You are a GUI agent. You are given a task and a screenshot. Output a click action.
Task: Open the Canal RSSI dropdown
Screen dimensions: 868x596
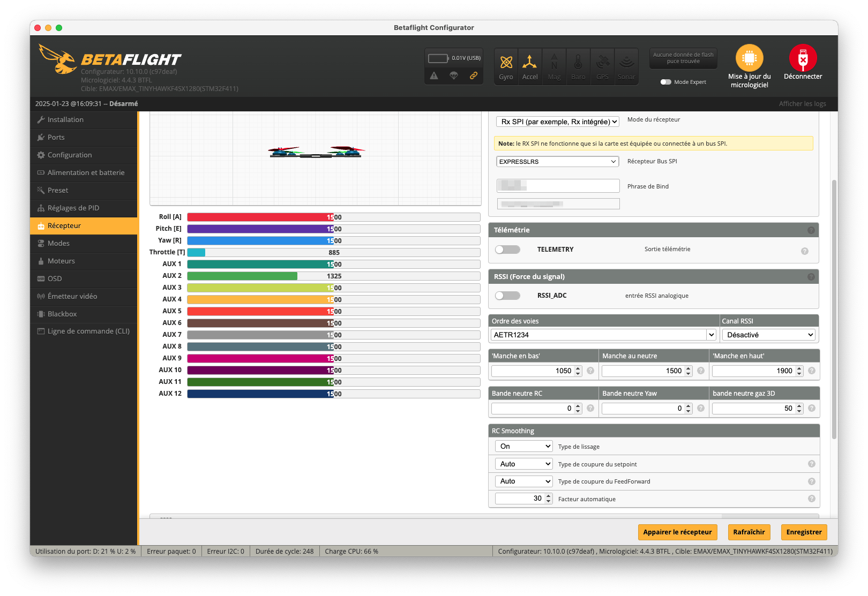point(768,335)
